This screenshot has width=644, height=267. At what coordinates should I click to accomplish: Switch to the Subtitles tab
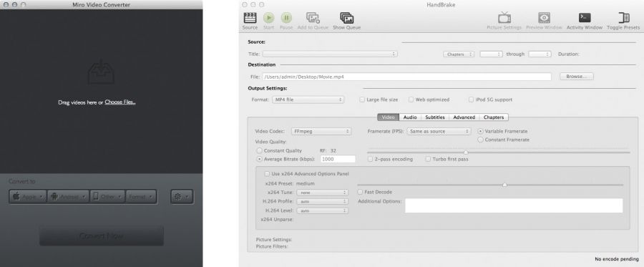(x=435, y=117)
